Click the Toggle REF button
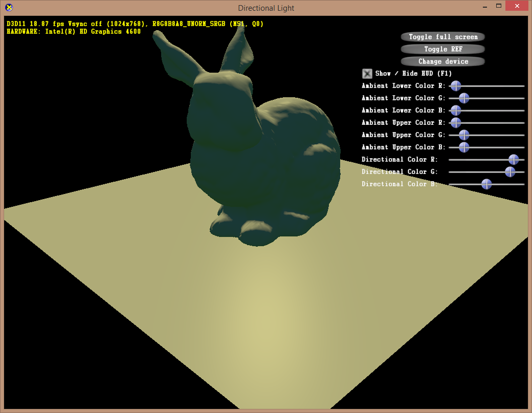This screenshot has height=413, width=532. pos(442,49)
